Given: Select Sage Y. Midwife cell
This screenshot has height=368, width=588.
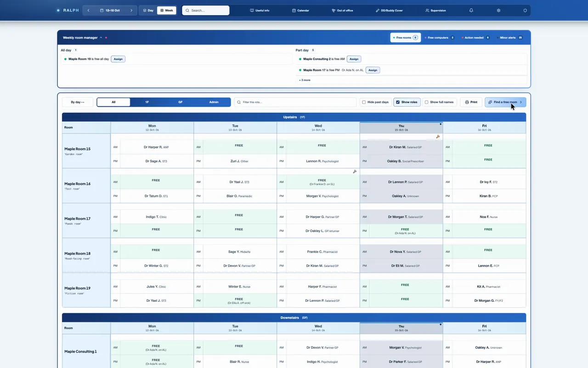Looking at the screenshot, I should [239, 252].
